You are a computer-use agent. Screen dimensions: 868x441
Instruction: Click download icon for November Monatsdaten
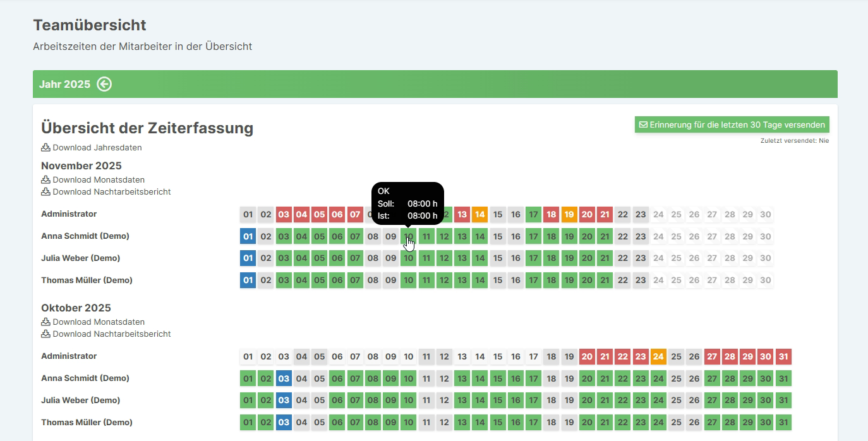click(x=45, y=180)
